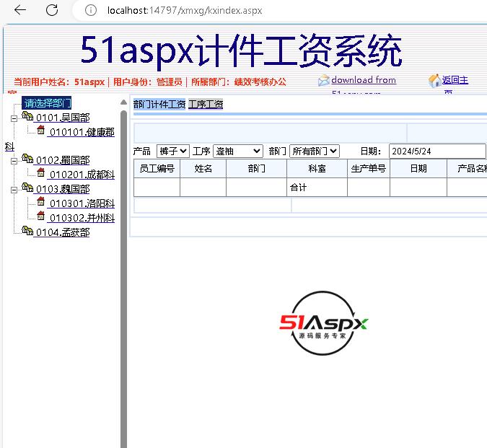The width and height of the screenshot is (487, 448).
Task: Click the 日期 field showing 2024/5/24
Action: pos(436,151)
